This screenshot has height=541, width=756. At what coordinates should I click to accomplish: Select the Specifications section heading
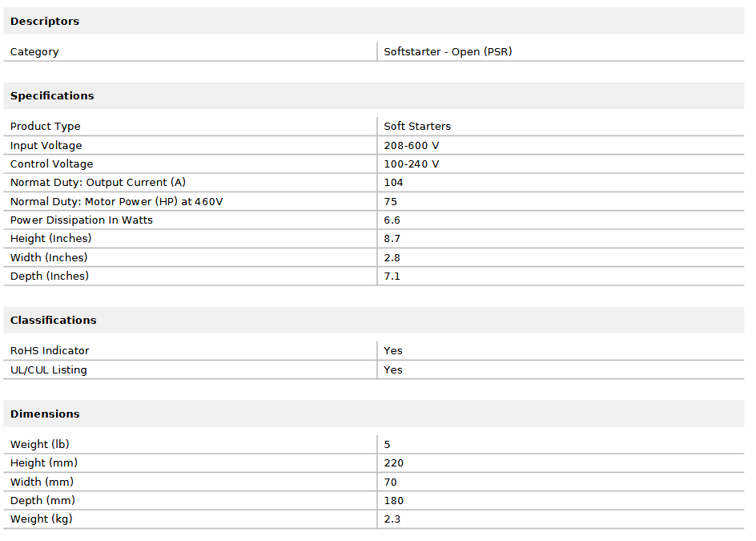point(52,95)
